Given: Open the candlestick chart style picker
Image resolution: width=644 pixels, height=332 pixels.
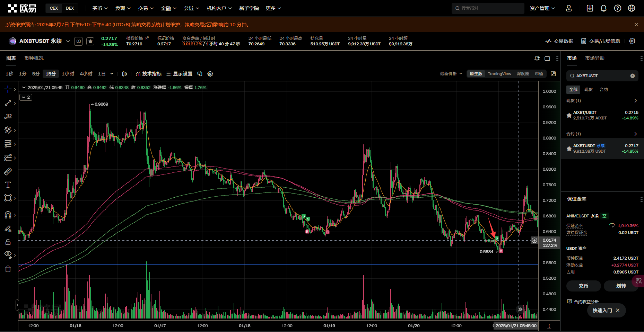Looking at the screenshot, I should (x=125, y=74).
